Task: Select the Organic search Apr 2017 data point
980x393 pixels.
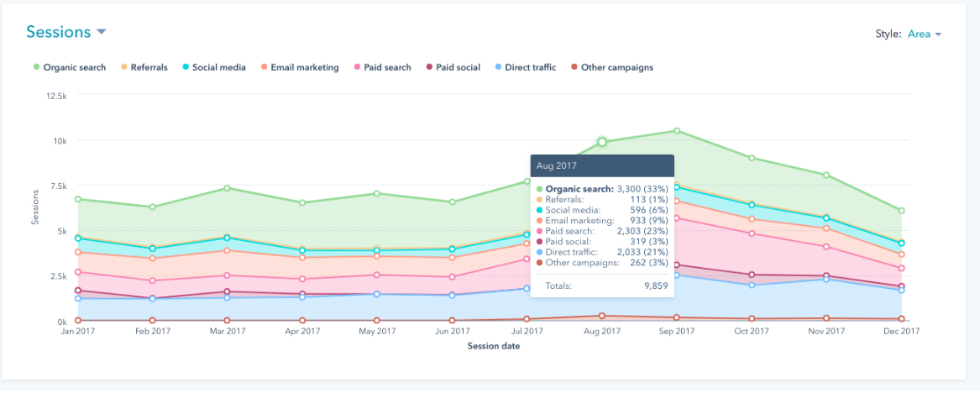Action: (x=302, y=202)
